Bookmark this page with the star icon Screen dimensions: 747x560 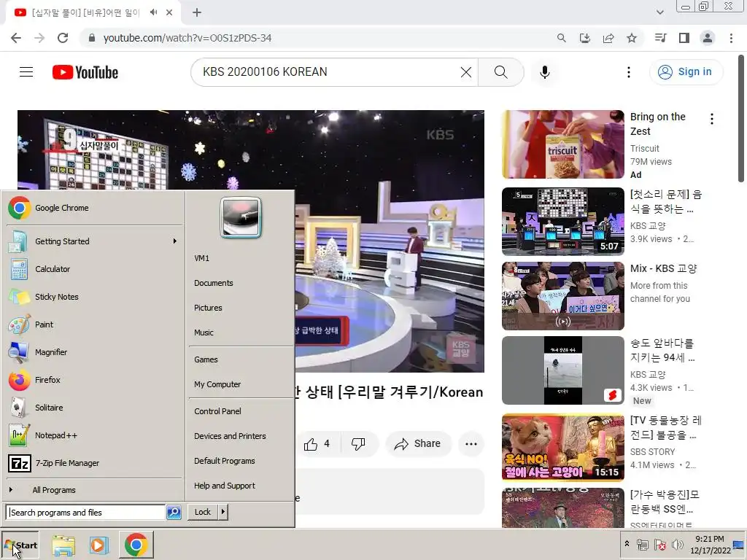point(632,38)
